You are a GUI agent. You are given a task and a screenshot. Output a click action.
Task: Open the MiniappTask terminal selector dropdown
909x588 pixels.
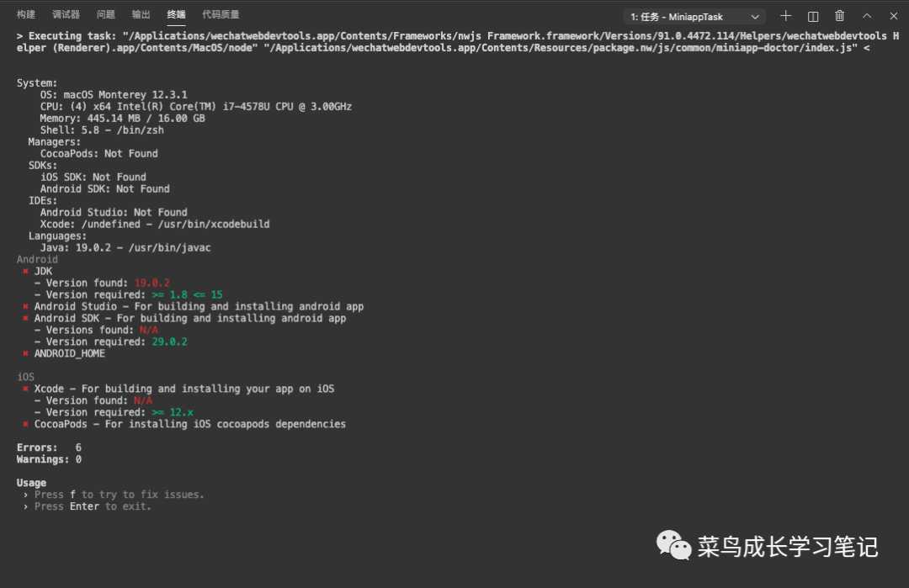694,17
